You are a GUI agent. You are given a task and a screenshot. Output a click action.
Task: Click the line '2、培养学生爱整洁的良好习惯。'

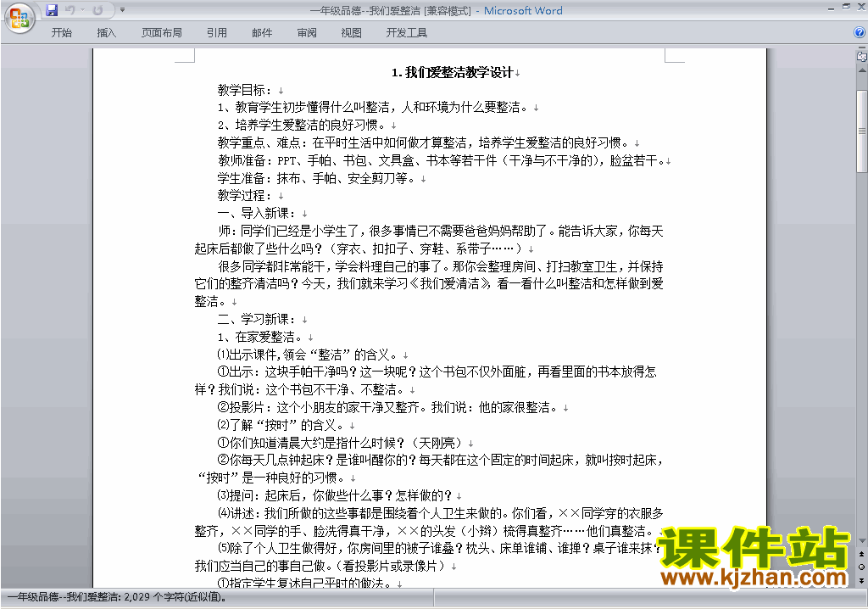click(302, 126)
